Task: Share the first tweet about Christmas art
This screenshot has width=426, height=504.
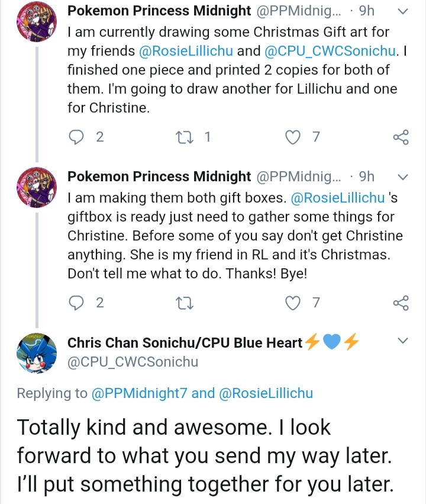Action: (x=401, y=137)
